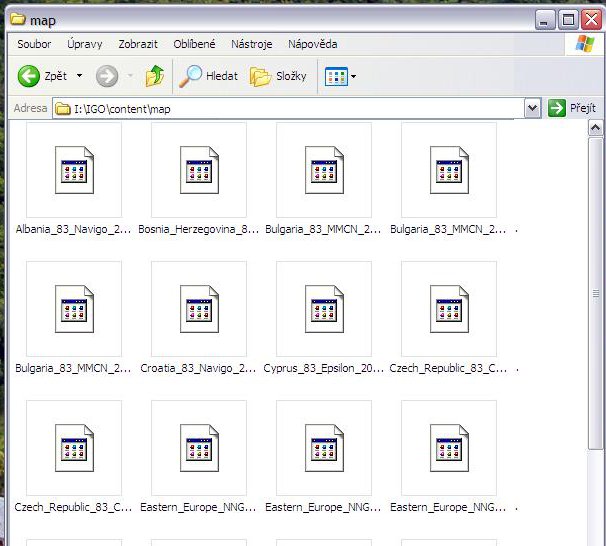This screenshot has width=606, height=546.
Task: Click the forward arrow navigation icon
Action: pyautogui.click(x=107, y=76)
